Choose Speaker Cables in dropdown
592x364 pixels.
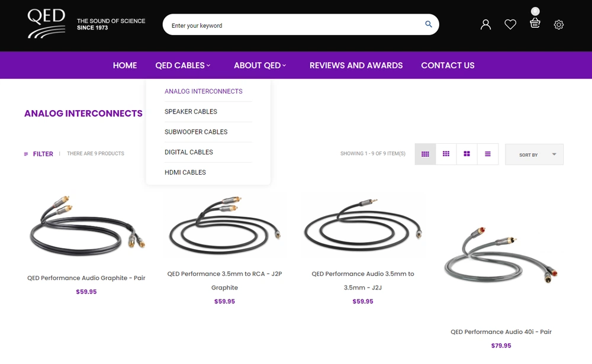pos(191,112)
